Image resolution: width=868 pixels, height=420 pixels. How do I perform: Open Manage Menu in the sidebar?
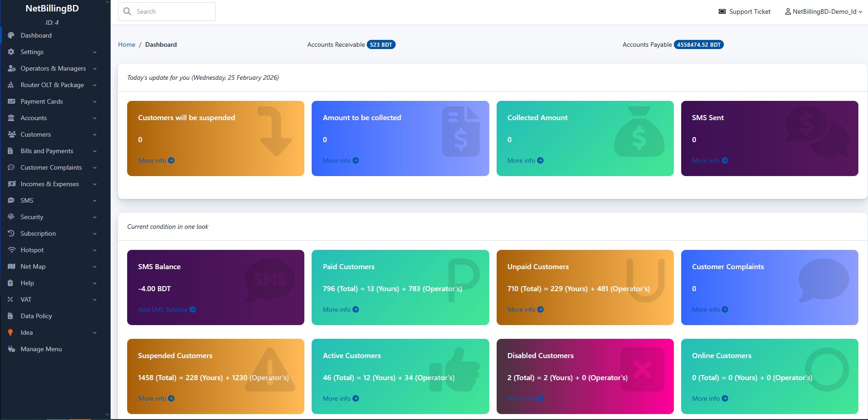click(41, 349)
